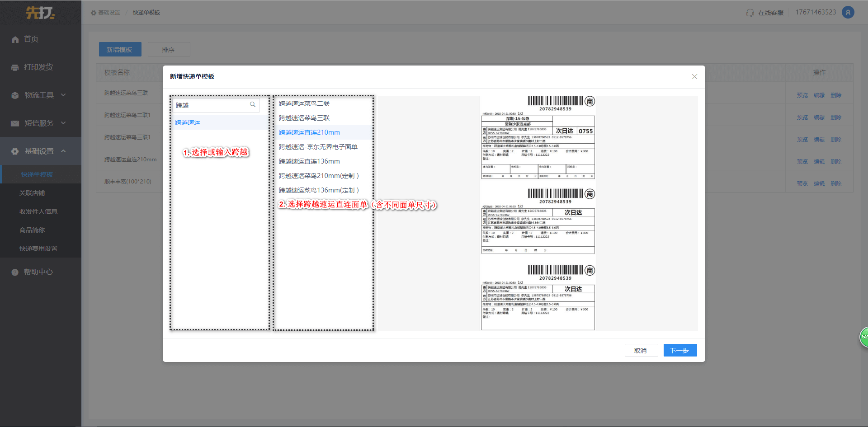Click the 新增模板 button

120,49
